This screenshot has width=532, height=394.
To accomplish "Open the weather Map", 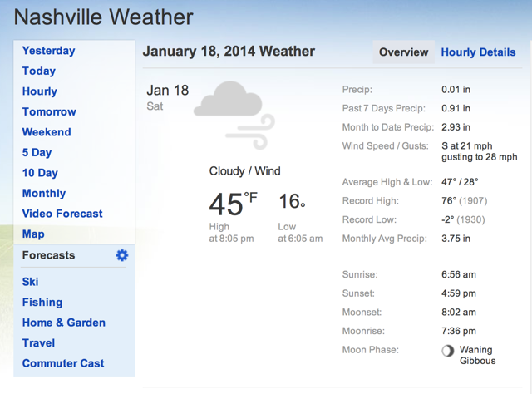I will (x=33, y=234).
